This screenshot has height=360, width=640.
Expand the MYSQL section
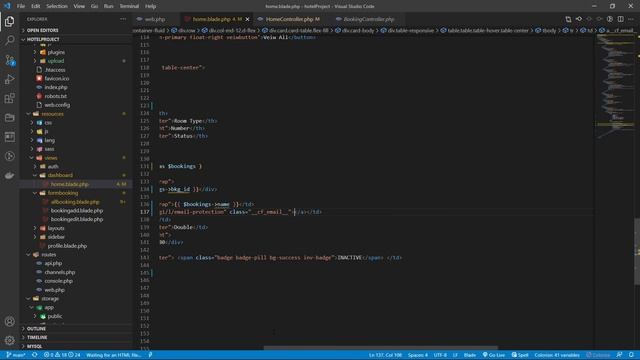click(x=34, y=346)
